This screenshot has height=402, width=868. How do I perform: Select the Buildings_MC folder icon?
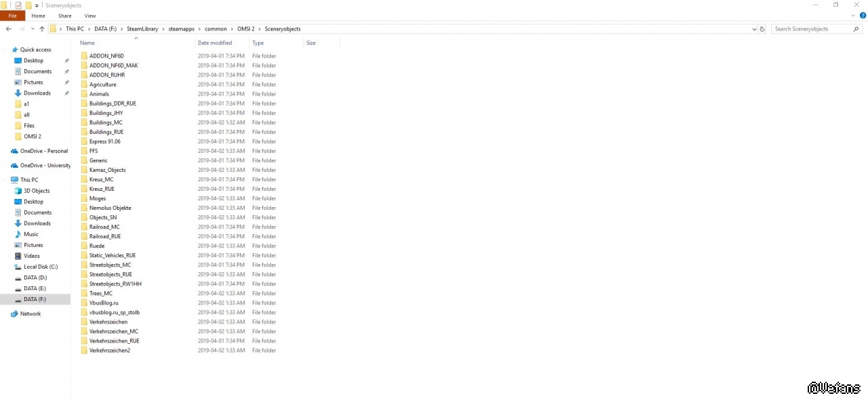[84, 122]
